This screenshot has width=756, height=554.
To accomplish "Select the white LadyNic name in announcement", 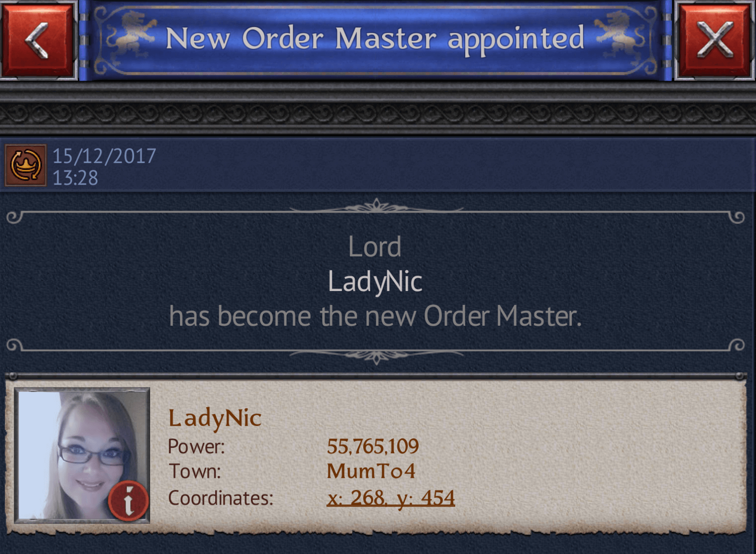I will (375, 282).
